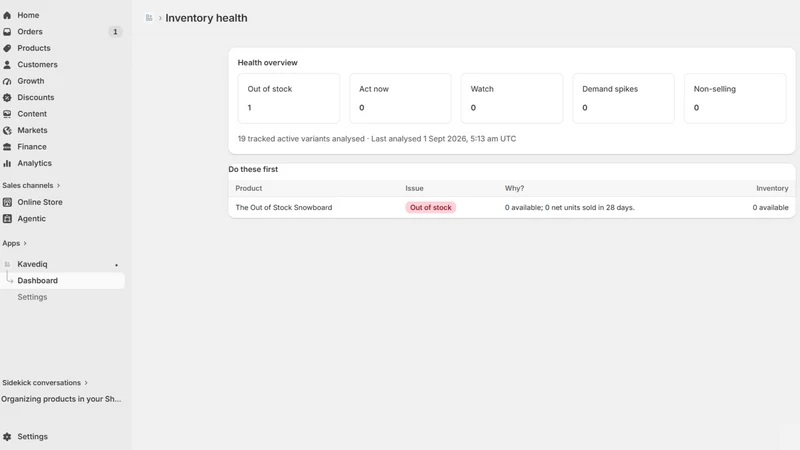Click the Settings gear icon at bottom
This screenshot has width=800, height=450.
point(7,437)
